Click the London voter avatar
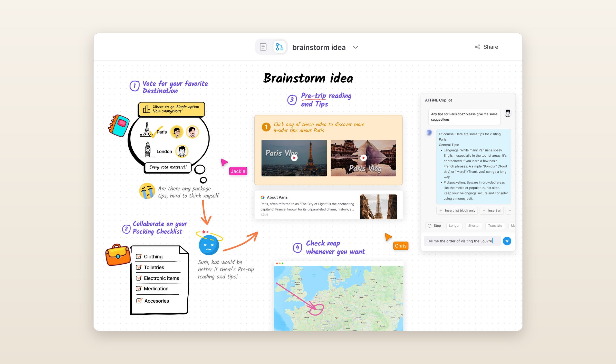 coord(182,151)
